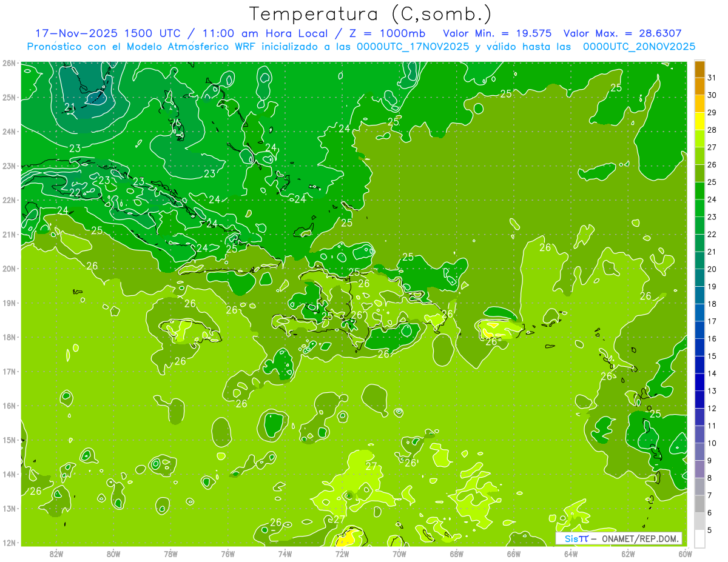Click the longitude axis label '74W'
Viewport: 728px width, 562px height.
(x=285, y=554)
